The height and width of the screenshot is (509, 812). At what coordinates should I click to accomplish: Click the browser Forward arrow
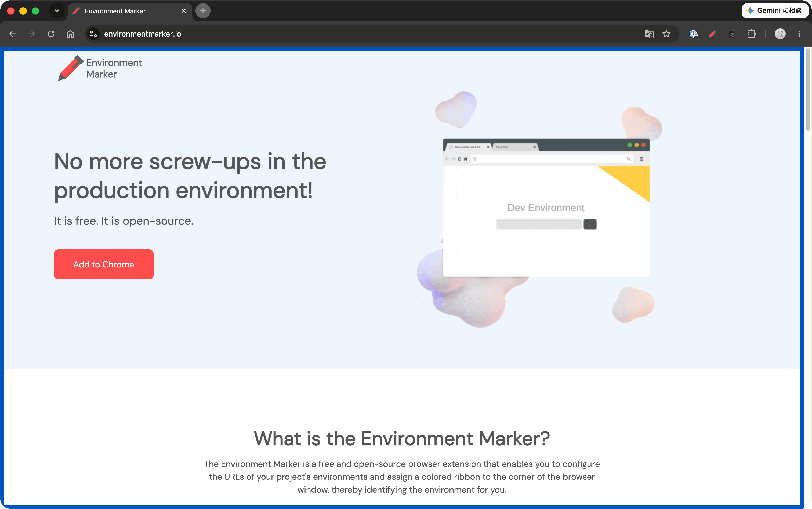point(32,34)
